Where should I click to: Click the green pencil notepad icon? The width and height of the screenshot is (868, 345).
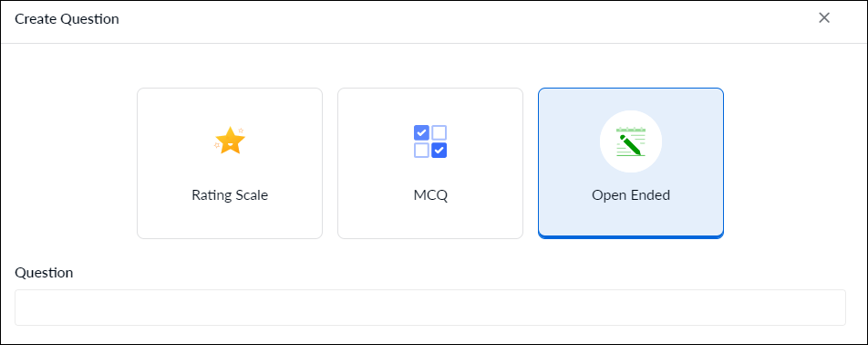[631, 141]
